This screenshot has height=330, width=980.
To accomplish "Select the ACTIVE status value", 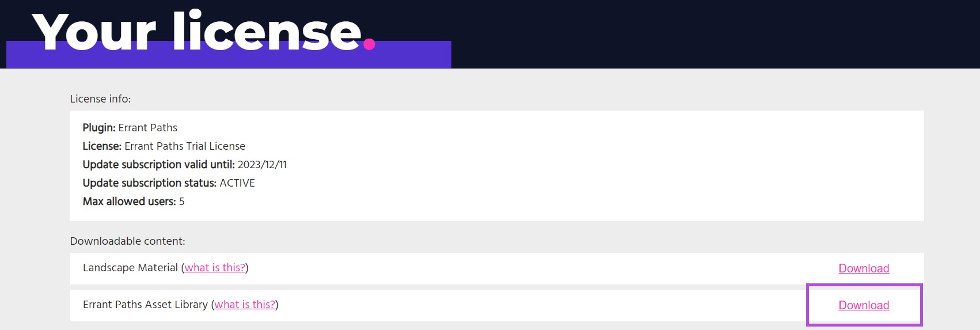I will [x=237, y=183].
